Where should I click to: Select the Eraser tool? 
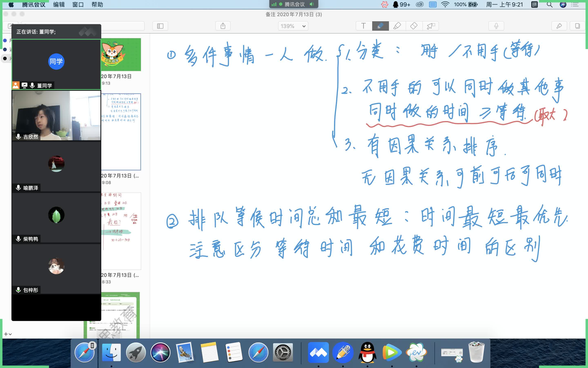(x=414, y=26)
